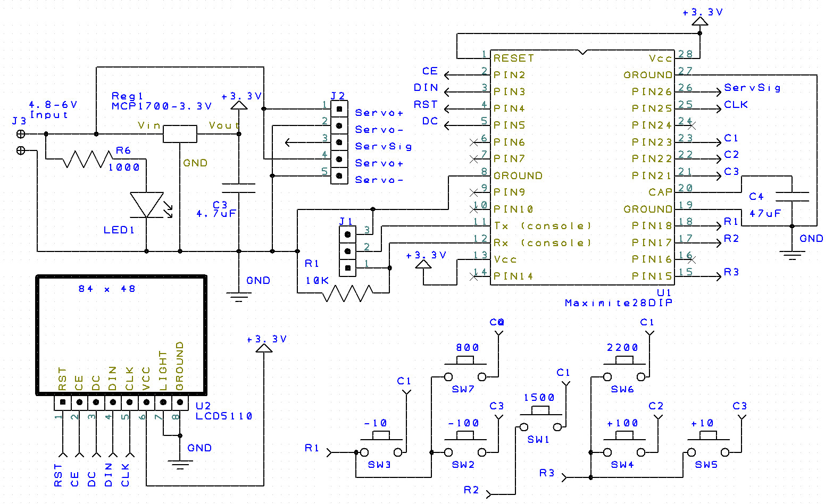This screenshot has width=833, height=504.
Task: Select the ground symbol below capacitor C4
Action: pos(792,255)
